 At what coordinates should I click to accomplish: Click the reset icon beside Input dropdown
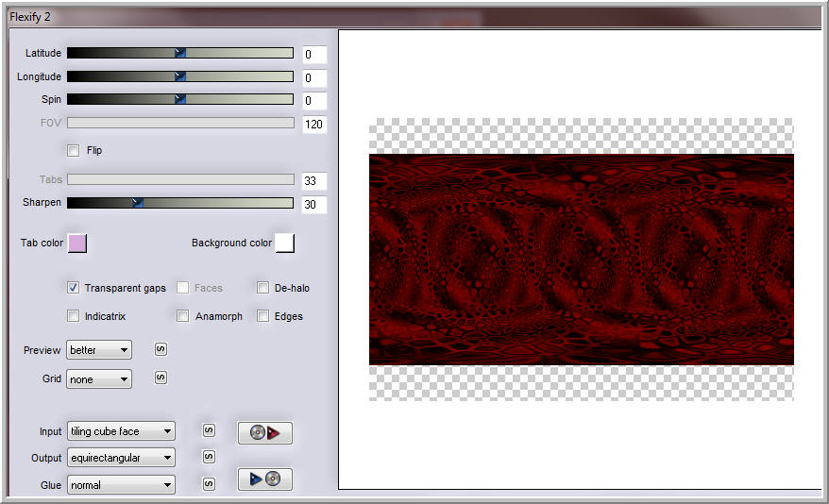[x=209, y=430]
